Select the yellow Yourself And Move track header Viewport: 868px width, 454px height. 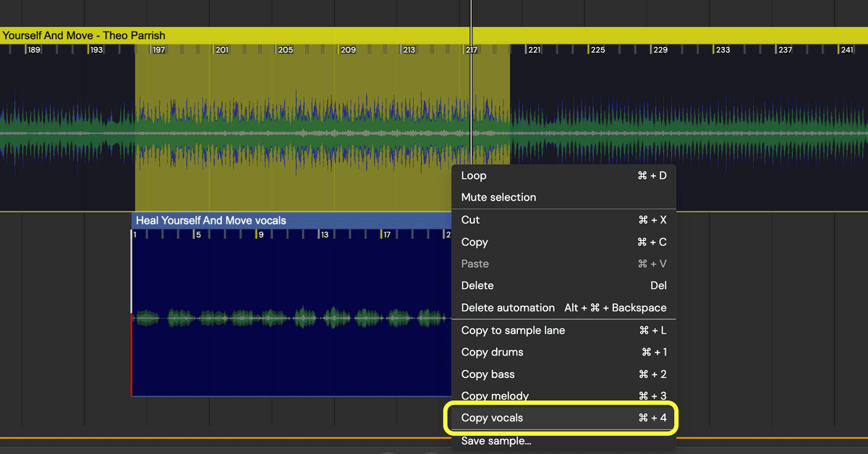[x=85, y=35]
